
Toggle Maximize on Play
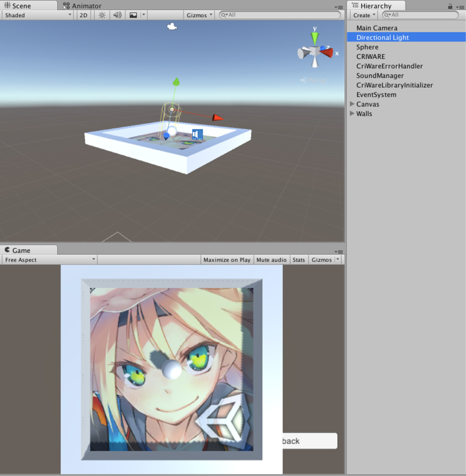point(227,260)
